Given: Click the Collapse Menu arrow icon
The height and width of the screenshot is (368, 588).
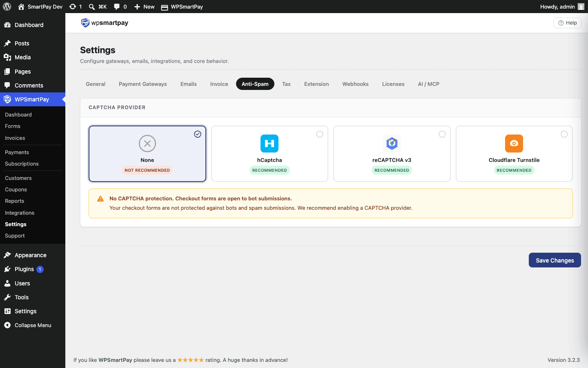Looking at the screenshot, I should pyautogui.click(x=7, y=325).
